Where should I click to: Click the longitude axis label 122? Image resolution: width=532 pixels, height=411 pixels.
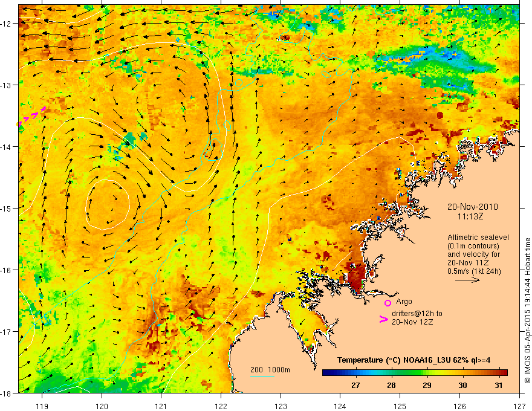tap(221, 406)
